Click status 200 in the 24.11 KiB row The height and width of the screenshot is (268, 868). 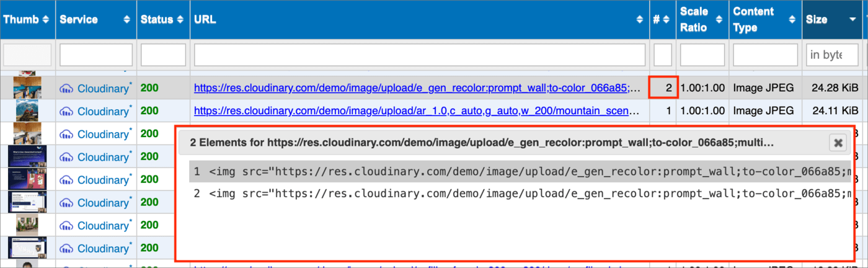click(x=149, y=111)
